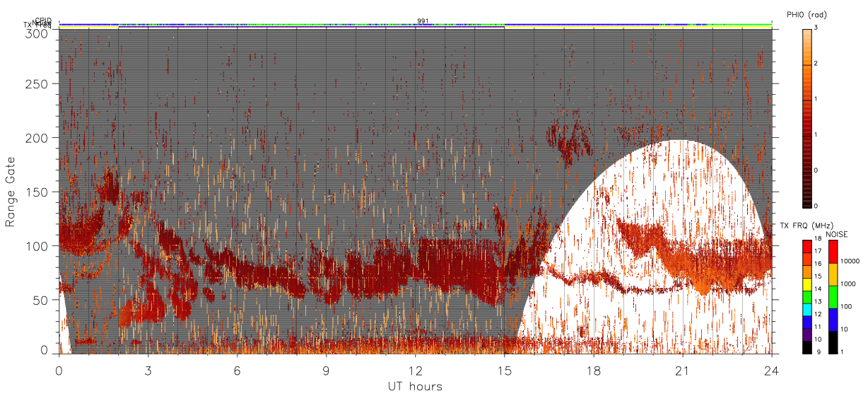Click the 9 label in the TX FRQ legend
The image size is (868, 401).
[819, 351]
